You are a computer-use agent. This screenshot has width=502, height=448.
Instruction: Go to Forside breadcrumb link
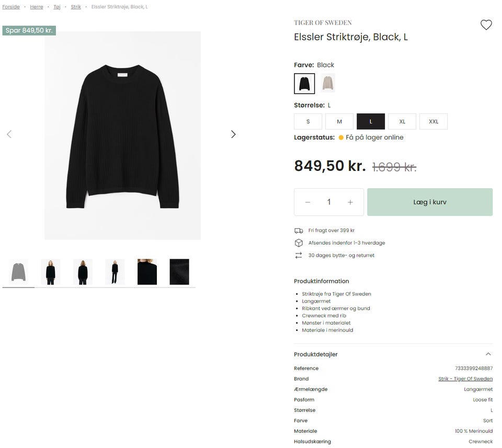tap(11, 7)
